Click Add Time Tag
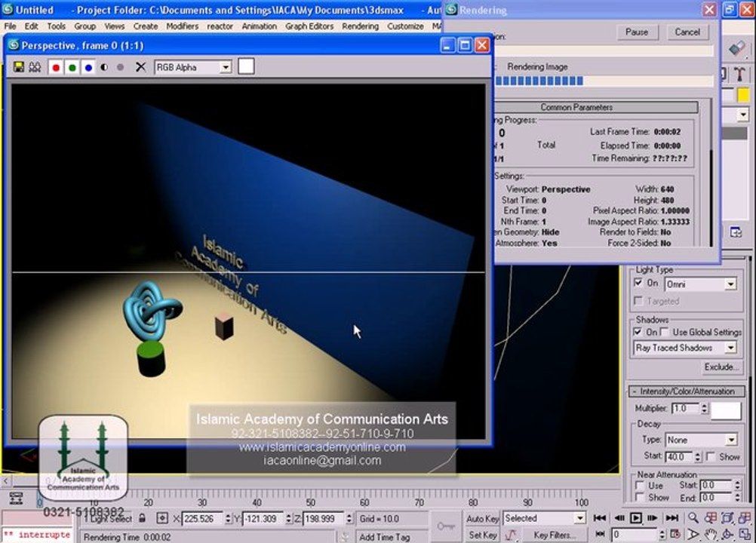 (x=384, y=536)
